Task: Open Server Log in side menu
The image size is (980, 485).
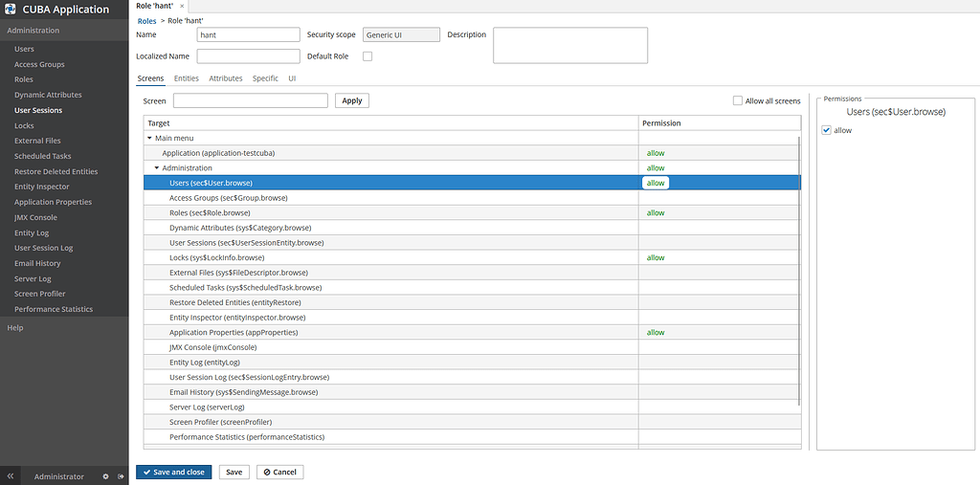Action: (x=33, y=278)
